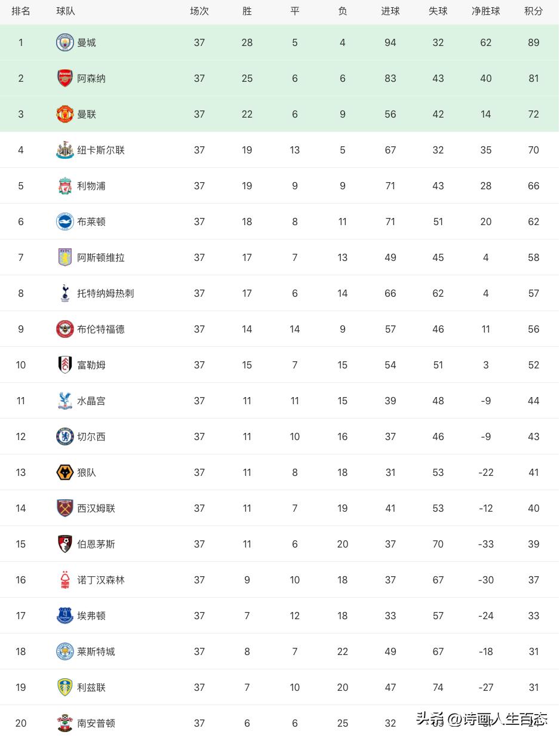Click the Liverpool club crest icon
The image size is (560, 738).
[x=64, y=186]
